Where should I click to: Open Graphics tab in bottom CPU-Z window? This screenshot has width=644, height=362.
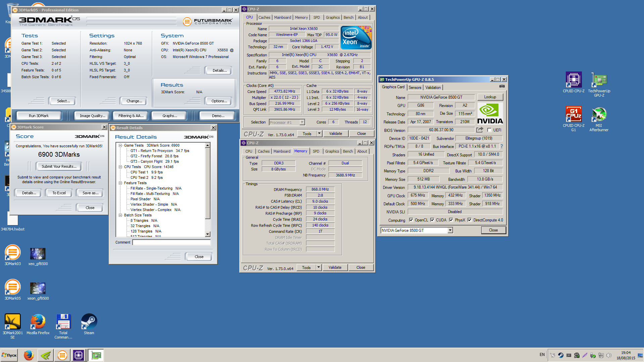(x=332, y=151)
